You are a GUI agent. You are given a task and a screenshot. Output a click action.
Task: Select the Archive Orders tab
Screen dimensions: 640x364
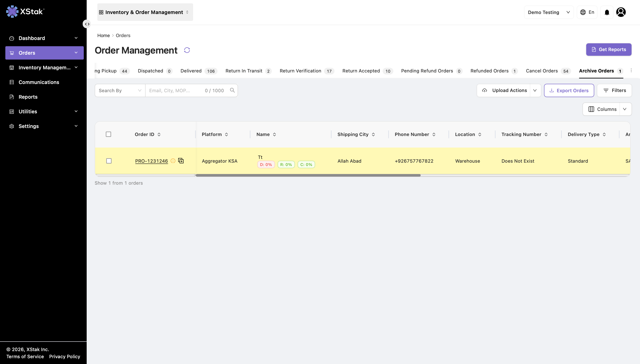coord(601,71)
